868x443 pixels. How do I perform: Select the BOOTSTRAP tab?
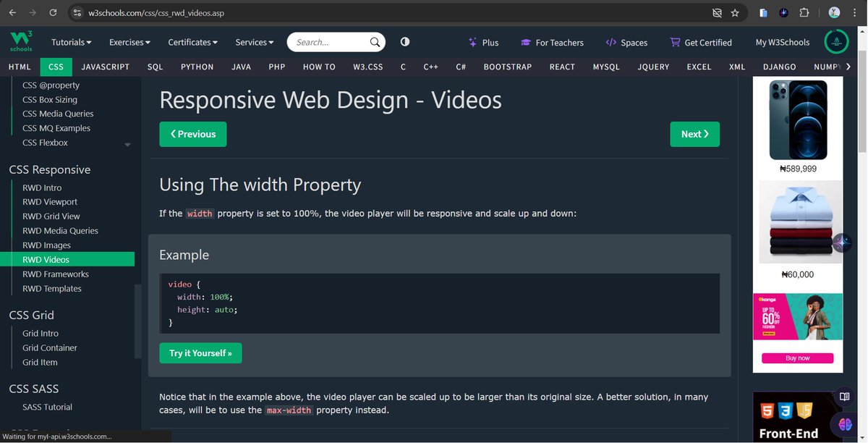[x=507, y=67]
